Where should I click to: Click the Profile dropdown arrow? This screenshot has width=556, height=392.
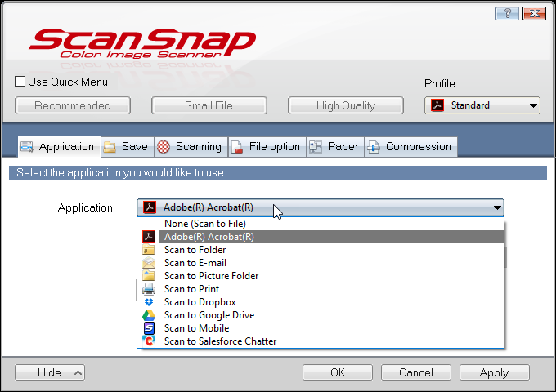pyautogui.click(x=533, y=105)
